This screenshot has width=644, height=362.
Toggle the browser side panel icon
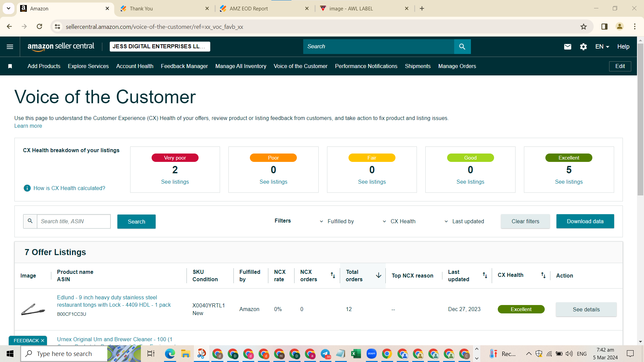[x=604, y=26]
